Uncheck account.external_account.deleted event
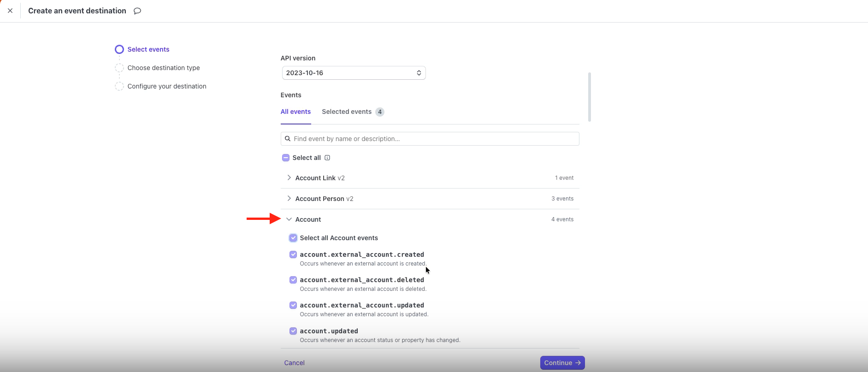 point(293,280)
